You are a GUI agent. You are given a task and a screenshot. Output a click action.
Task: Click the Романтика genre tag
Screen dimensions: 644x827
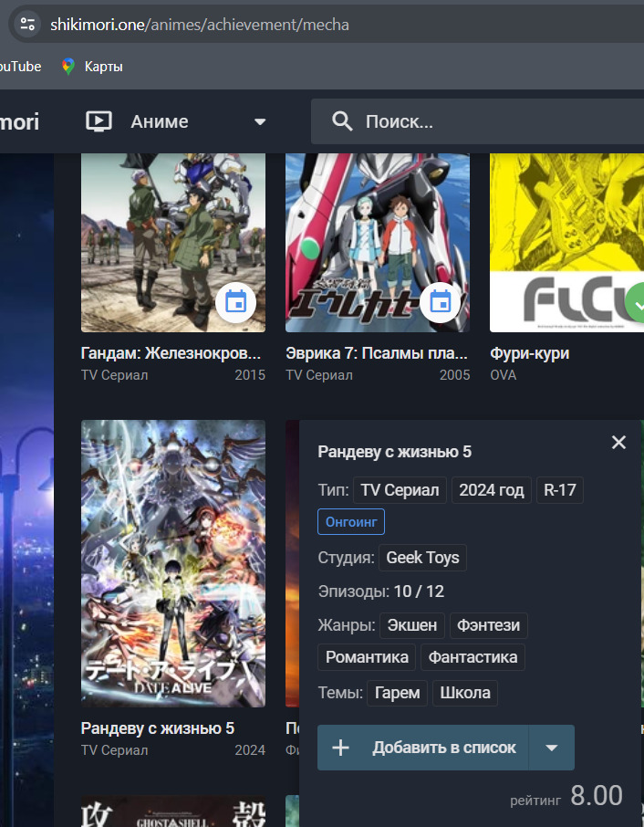point(368,657)
